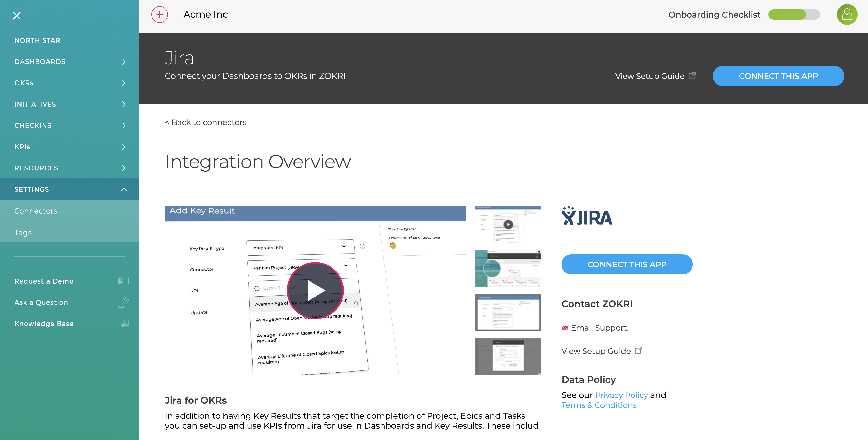Select the first Jira screenshot thumbnail
This screenshot has width=868, height=440.
click(x=508, y=224)
